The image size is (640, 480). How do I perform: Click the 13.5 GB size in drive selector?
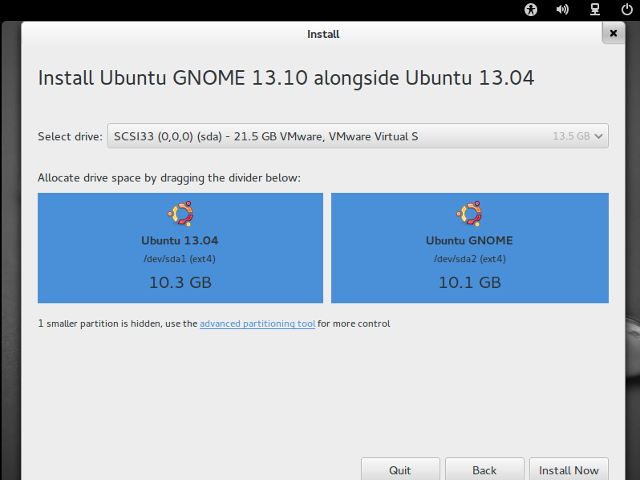click(571, 136)
